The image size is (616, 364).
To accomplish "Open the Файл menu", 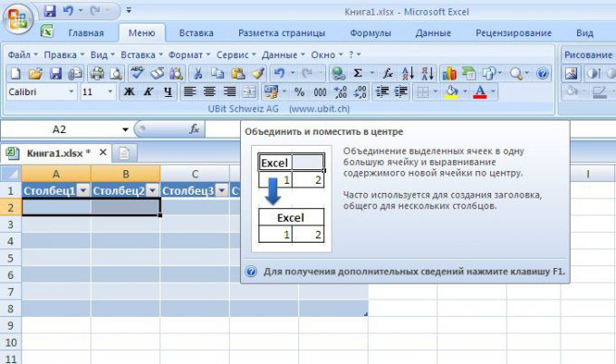I will point(23,55).
